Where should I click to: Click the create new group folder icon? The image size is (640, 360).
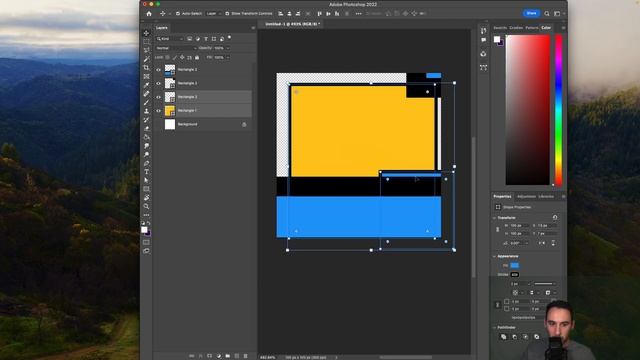pyautogui.click(x=227, y=356)
